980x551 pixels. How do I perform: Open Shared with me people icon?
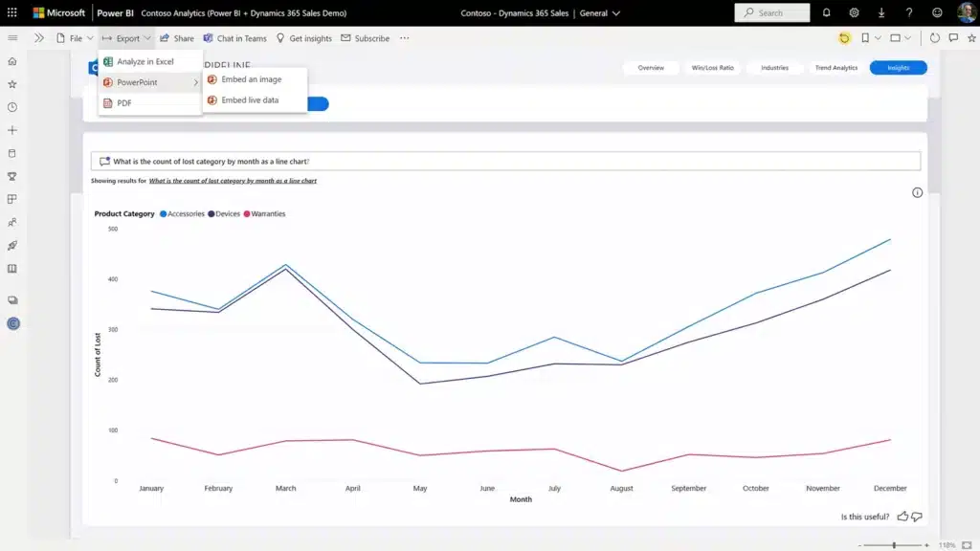point(12,222)
